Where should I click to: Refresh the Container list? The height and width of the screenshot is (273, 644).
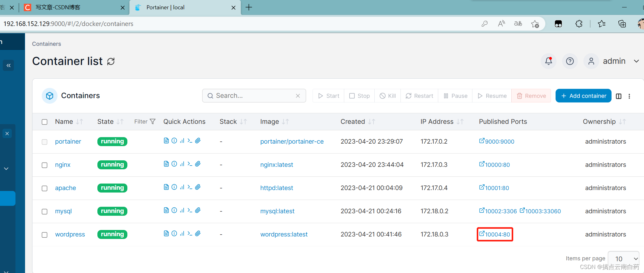point(111,62)
